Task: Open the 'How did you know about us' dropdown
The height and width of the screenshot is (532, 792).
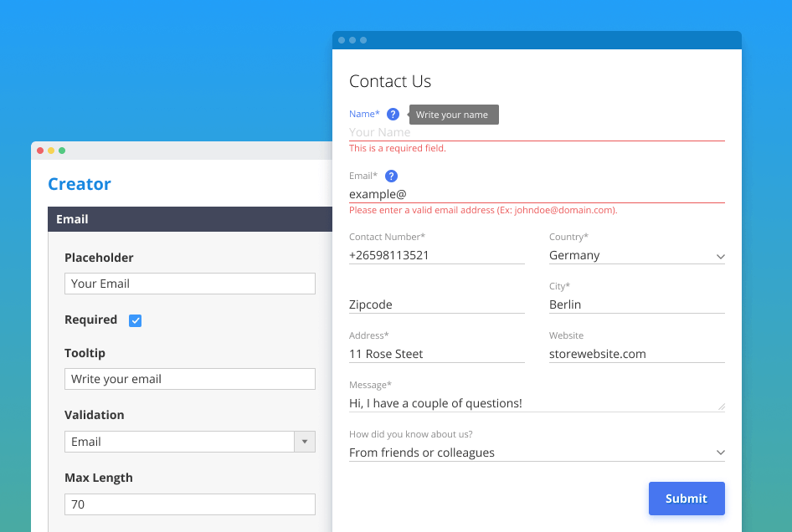Action: click(537, 453)
